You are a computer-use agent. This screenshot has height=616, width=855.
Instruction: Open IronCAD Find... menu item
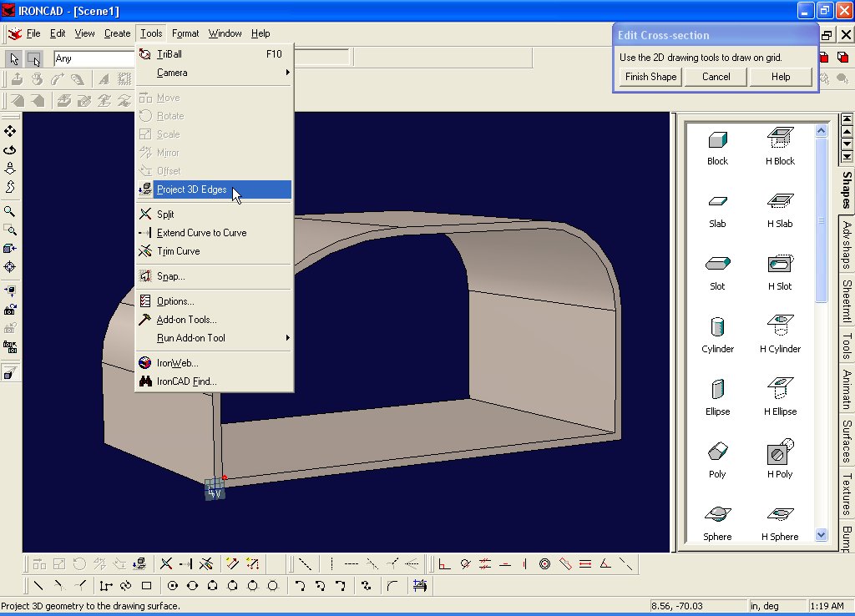[215, 381]
